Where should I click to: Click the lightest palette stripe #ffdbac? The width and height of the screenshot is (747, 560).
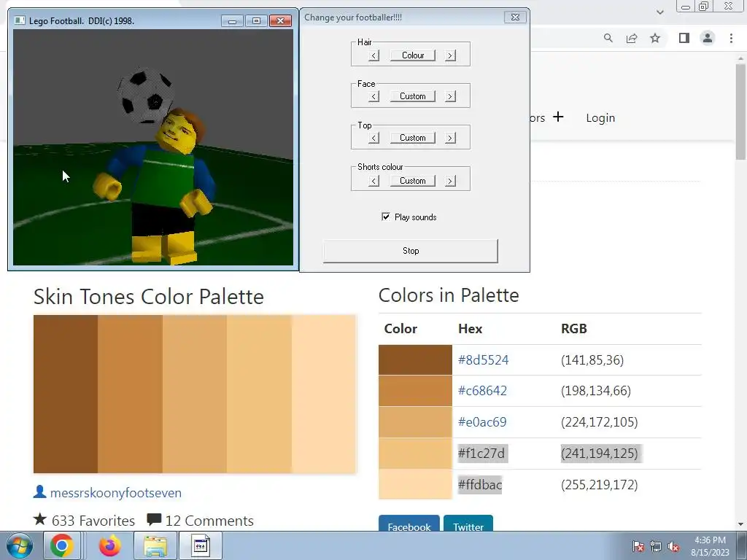pyautogui.click(x=324, y=394)
